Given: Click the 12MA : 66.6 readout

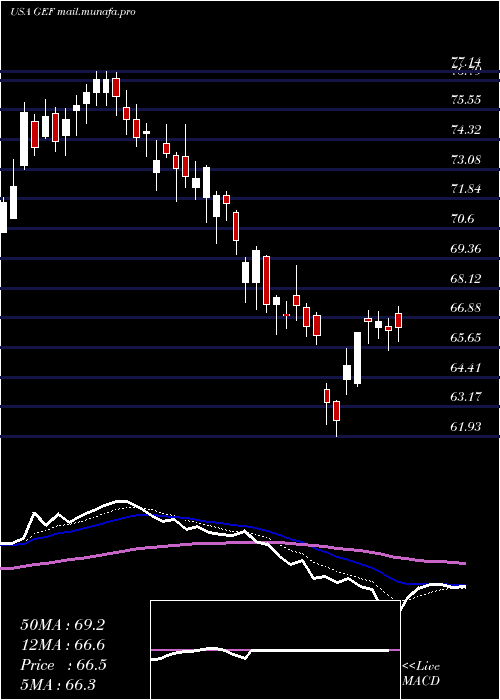Looking at the screenshot, I should (x=63, y=645).
